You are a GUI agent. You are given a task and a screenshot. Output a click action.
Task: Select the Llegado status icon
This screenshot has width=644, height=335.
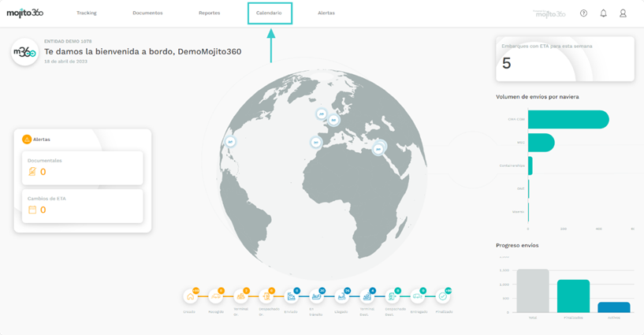342,296
